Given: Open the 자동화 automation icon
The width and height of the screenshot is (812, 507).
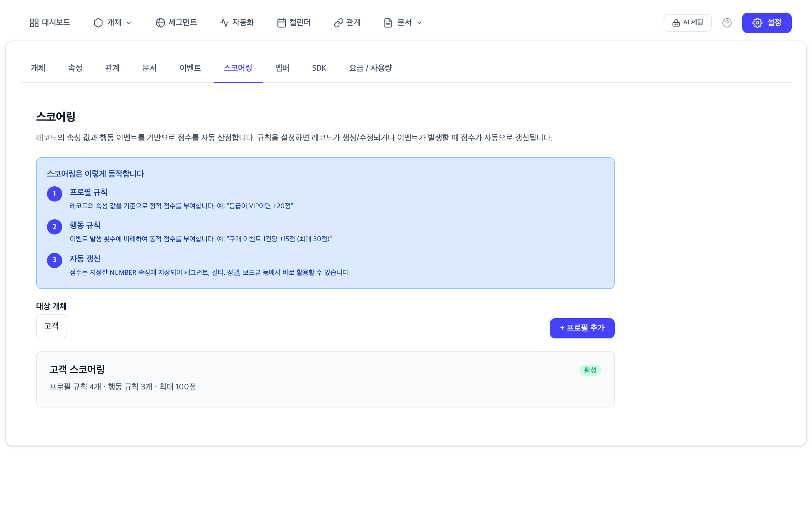Looking at the screenshot, I should click(224, 22).
